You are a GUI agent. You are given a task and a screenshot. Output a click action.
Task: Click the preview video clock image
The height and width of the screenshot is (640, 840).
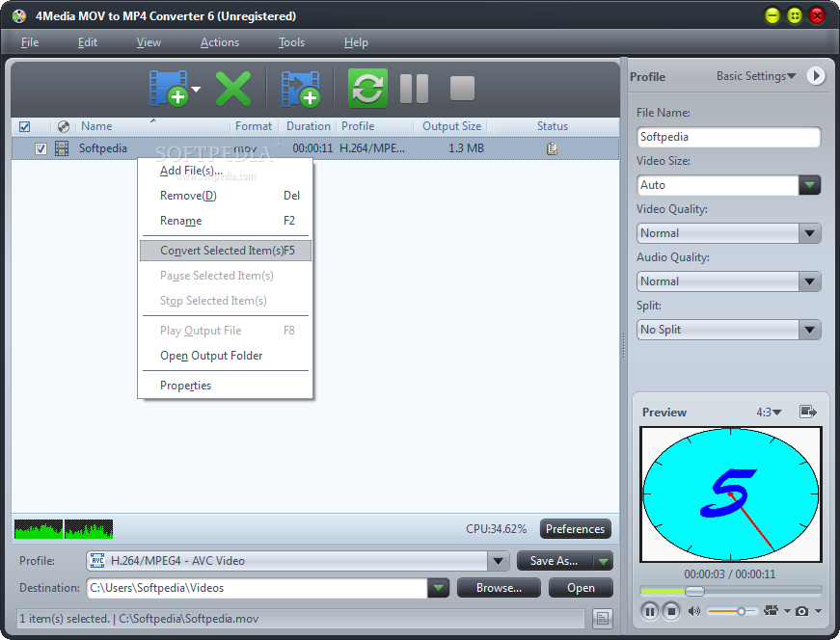(730, 494)
